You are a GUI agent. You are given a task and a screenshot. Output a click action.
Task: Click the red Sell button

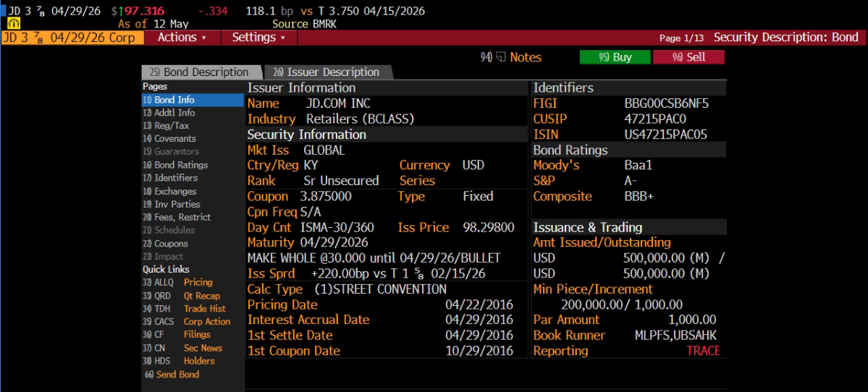[688, 58]
